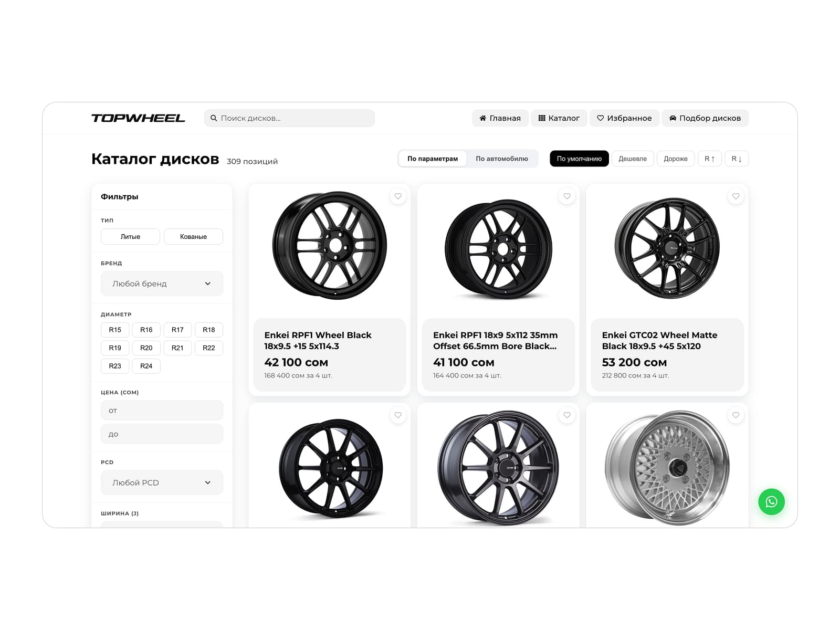Sort by По умолчанию

pyautogui.click(x=579, y=159)
